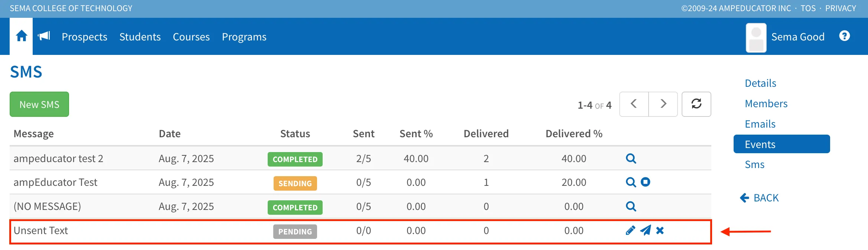The width and height of the screenshot is (868, 250).
Task: Select the Events section
Action: pyautogui.click(x=781, y=144)
